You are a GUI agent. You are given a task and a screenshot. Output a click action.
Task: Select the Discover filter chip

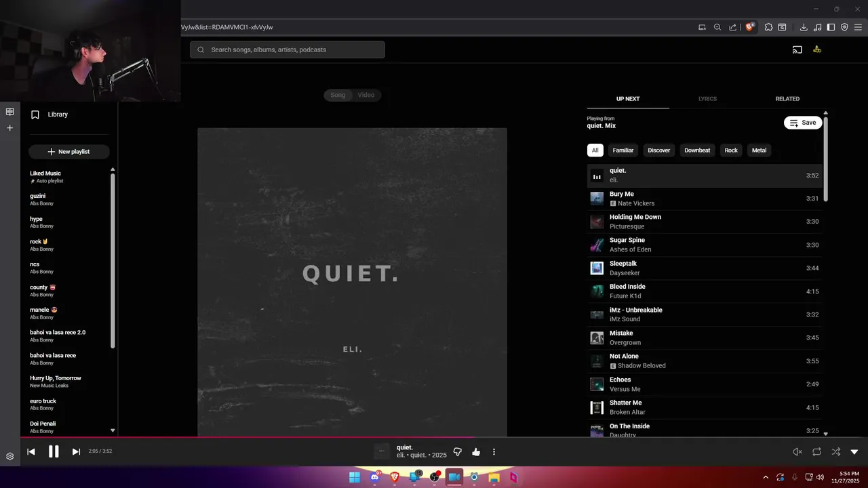point(658,150)
